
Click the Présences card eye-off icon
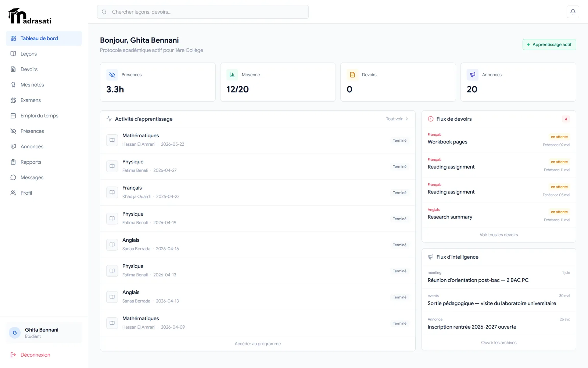tap(112, 75)
